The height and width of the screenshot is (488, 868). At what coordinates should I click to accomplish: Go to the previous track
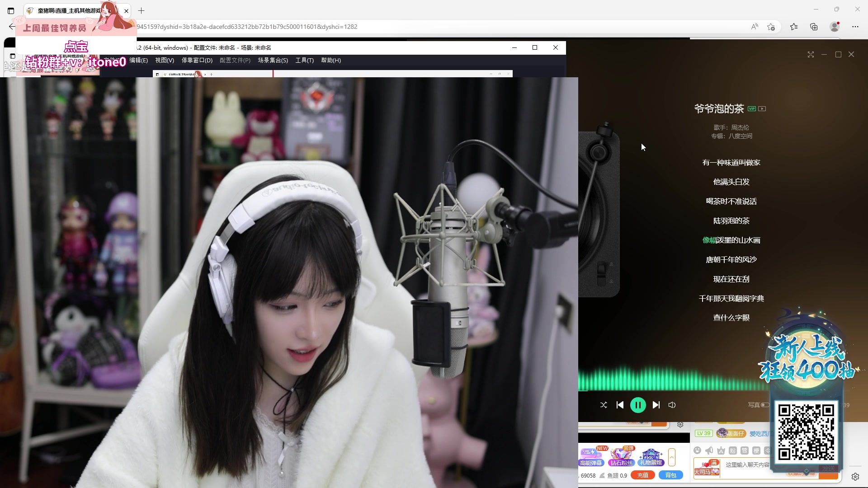(x=620, y=405)
